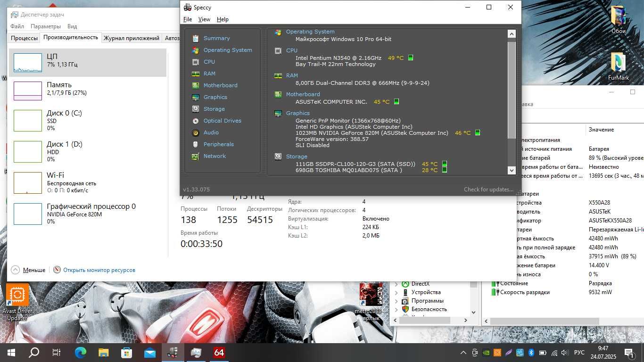
Task: Open the CPU heading link in Speccy's summary pane
Action: pyautogui.click(x=292, y=50)
